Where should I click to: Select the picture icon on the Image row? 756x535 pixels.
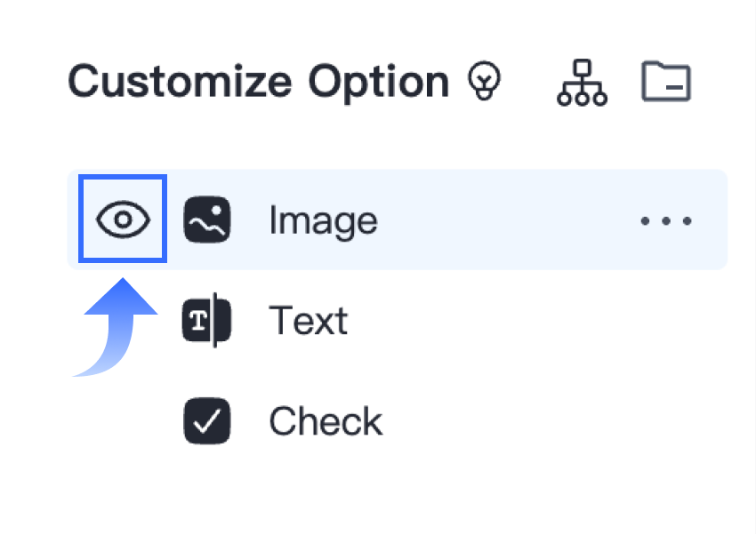pyautogui.click(x=208, y=220)
